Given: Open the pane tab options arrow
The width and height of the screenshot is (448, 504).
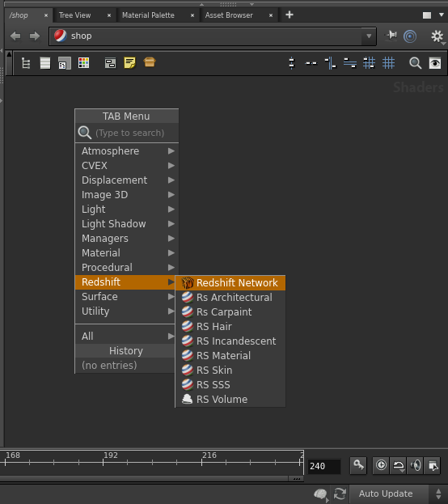Looking at the screenshot, I should point(442,15).
